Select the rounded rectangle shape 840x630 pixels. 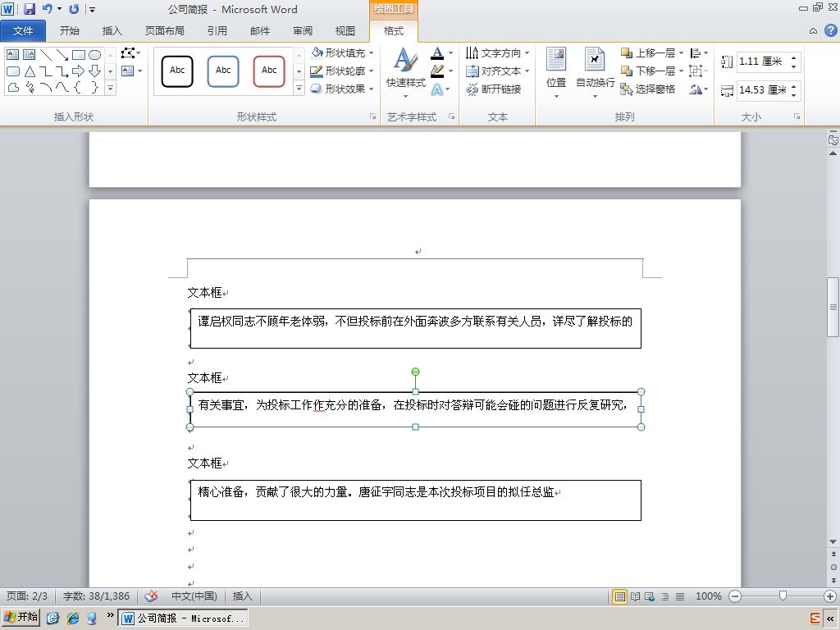[x=13, y=71]
